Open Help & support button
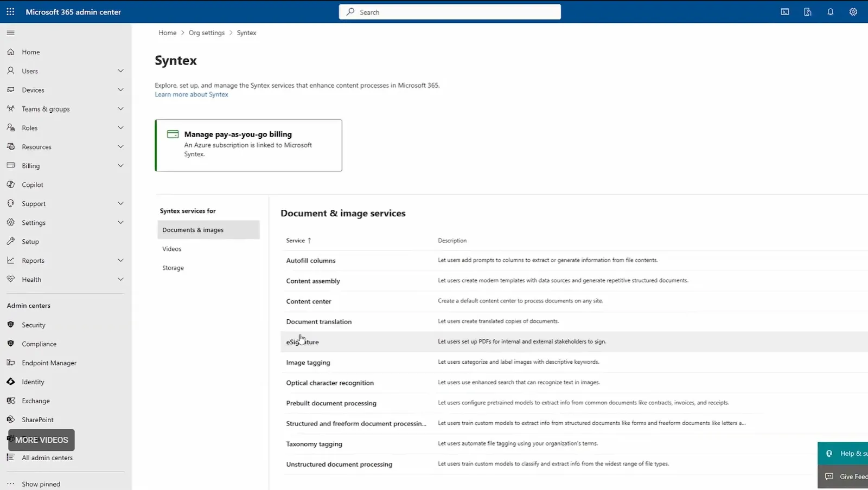Viewport: 868px width, 490px height. click(843, 453)
